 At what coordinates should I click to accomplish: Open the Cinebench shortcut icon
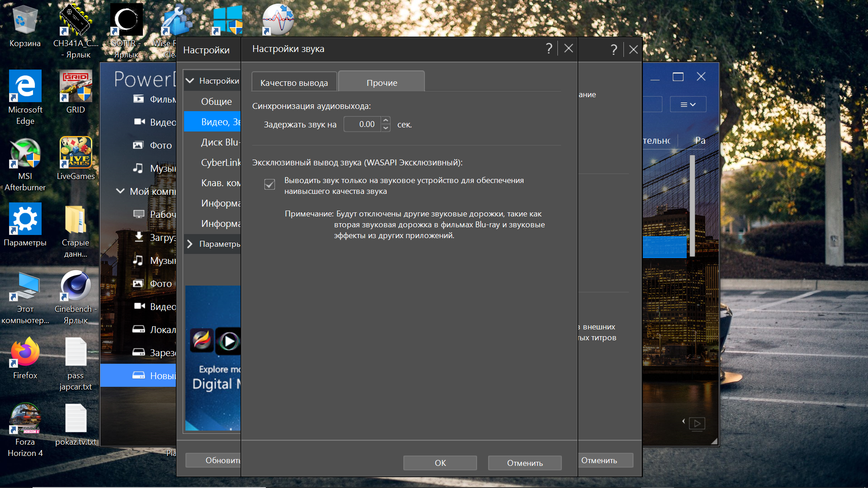[75, 286]
